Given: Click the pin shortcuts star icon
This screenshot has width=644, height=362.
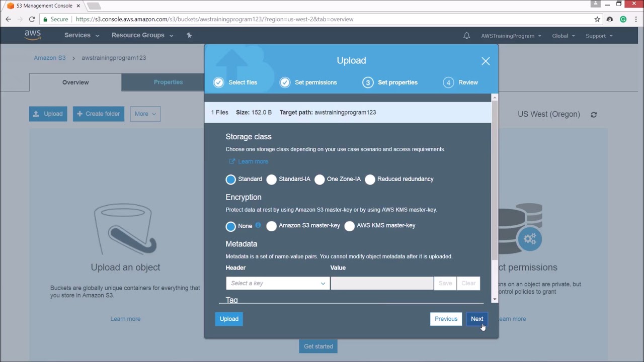Looking at the screenshot, I should (189, 35).
